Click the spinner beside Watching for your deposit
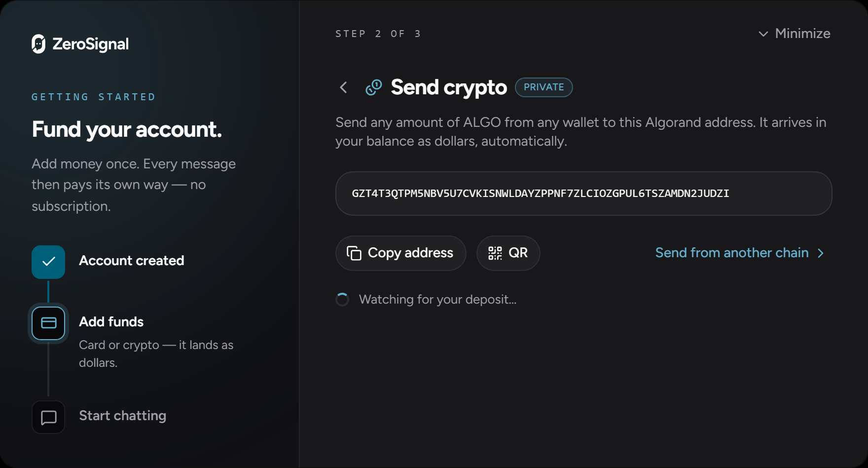This screenshot has width=868, height=468. point(342,300)
